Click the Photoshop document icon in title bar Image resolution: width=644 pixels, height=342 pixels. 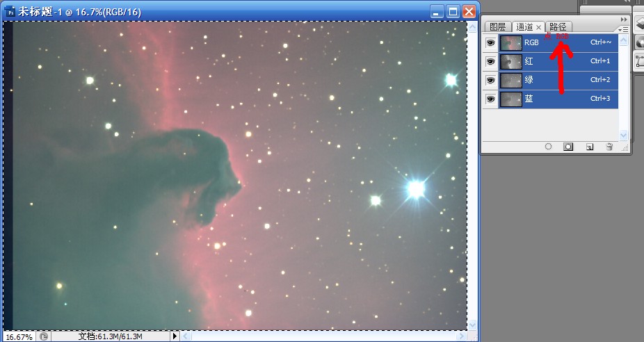[10, 12]
